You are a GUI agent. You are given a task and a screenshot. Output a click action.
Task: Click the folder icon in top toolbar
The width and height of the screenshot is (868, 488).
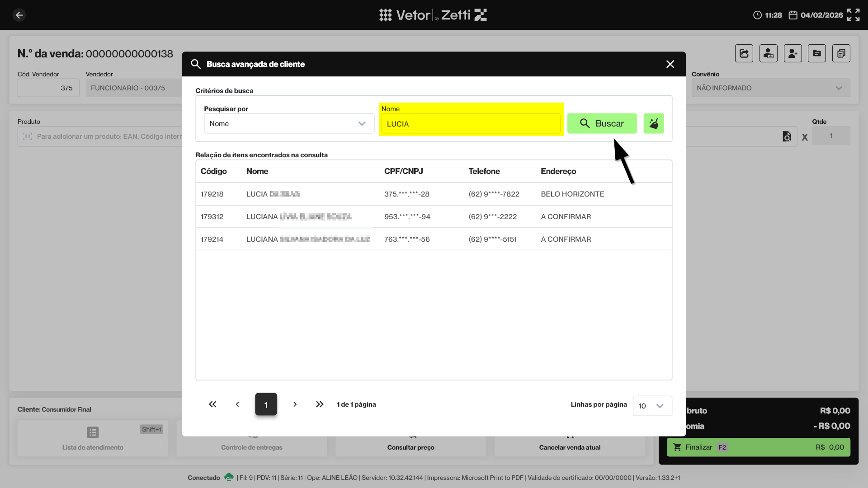(x=817, y=53)
